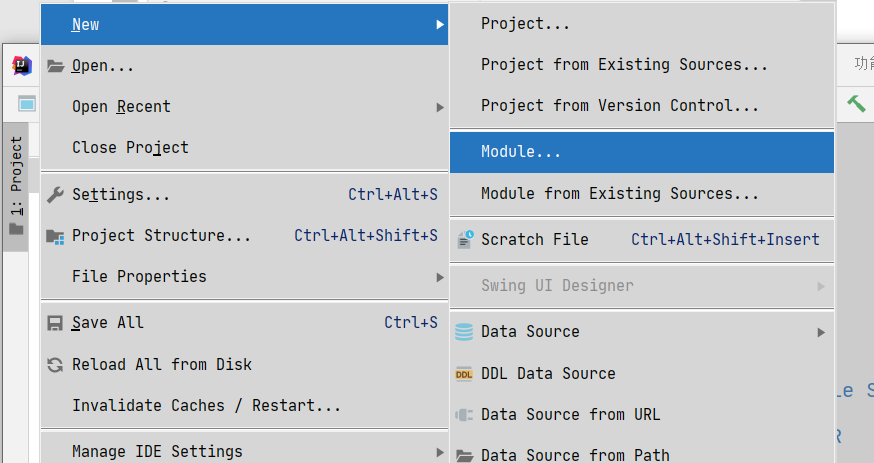Click the Project Structure icon

click(x=56, y=236)
